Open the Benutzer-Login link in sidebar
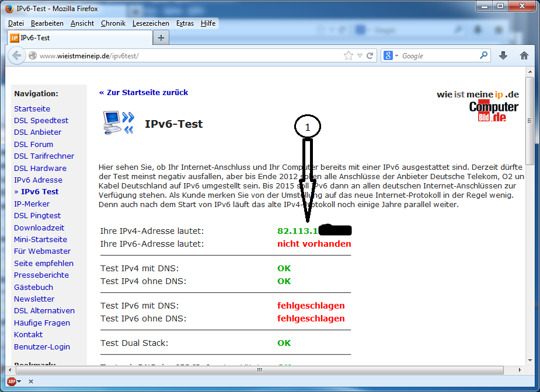This screenshot has height=392, width=540. 41,346
